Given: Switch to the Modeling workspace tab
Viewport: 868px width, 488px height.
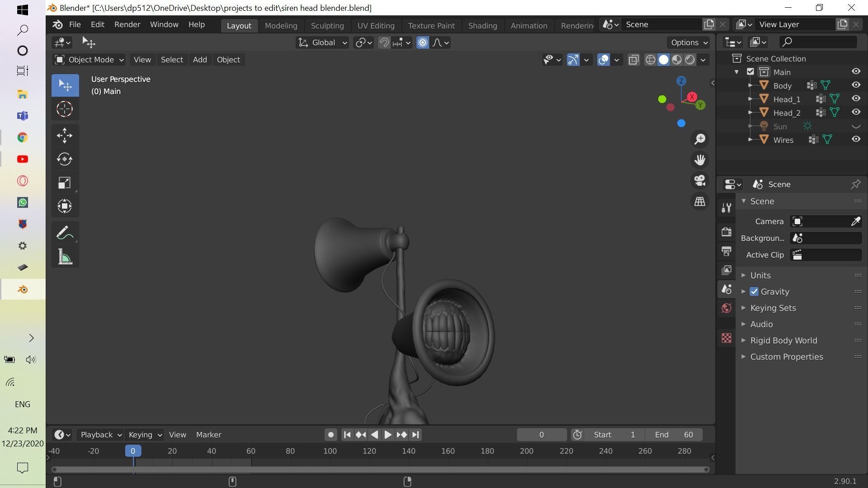Looking at the screenshot, I should (x=281, y=26).
